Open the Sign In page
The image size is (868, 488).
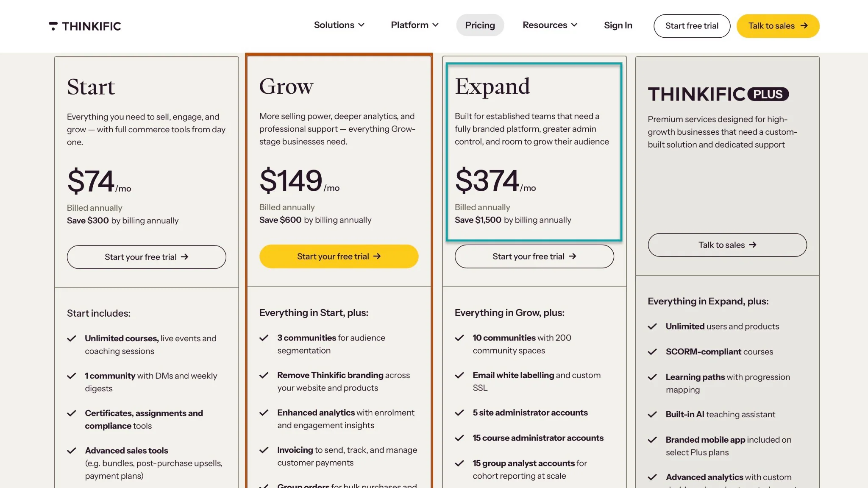pos(618,25)
